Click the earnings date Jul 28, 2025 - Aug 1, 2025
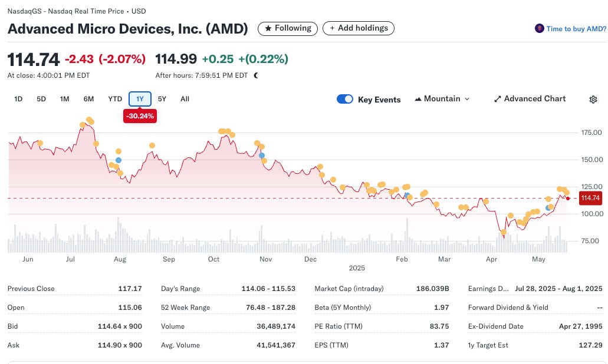The image size is (608, 364). click(x=558, y=289)
